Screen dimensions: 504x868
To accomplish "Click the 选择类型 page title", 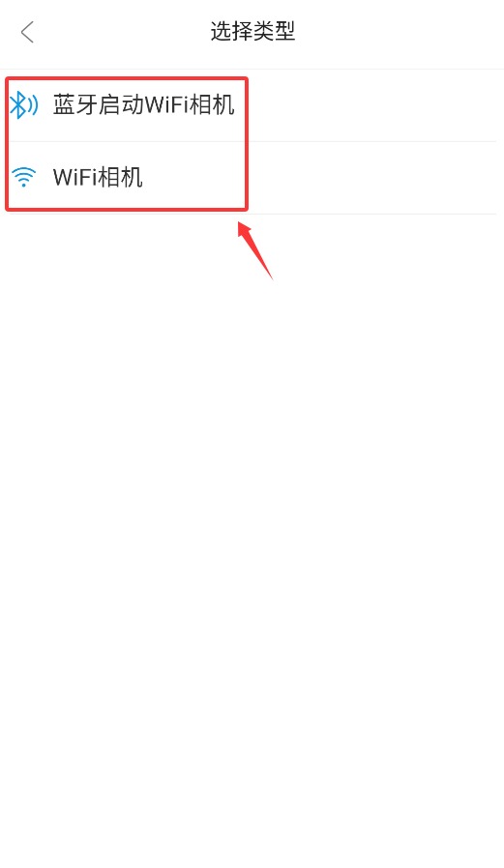I will [x=252, y=32].
